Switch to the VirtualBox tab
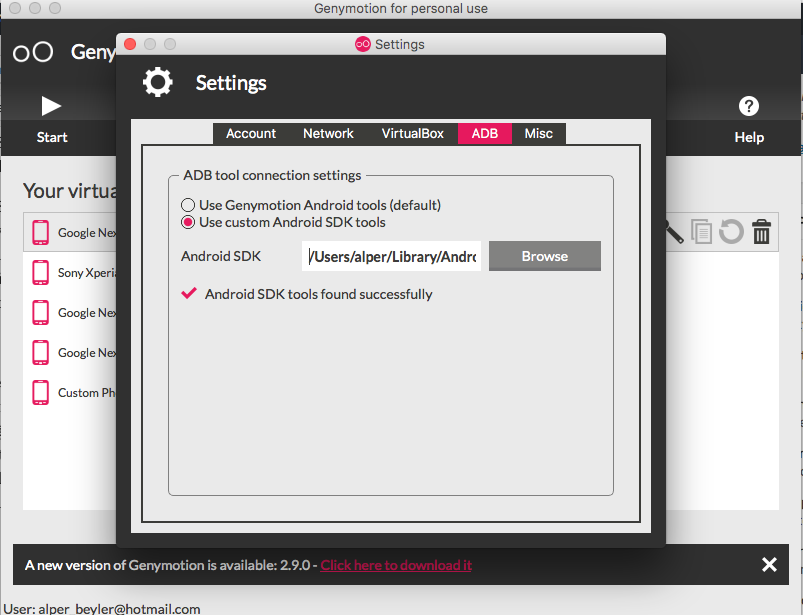Viewport: 803px width, 615px height. pyautogui.click(x=412, y=134)
